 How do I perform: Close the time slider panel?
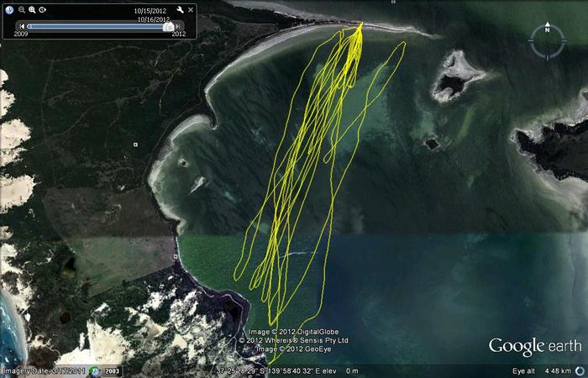[x=192, y=9]
